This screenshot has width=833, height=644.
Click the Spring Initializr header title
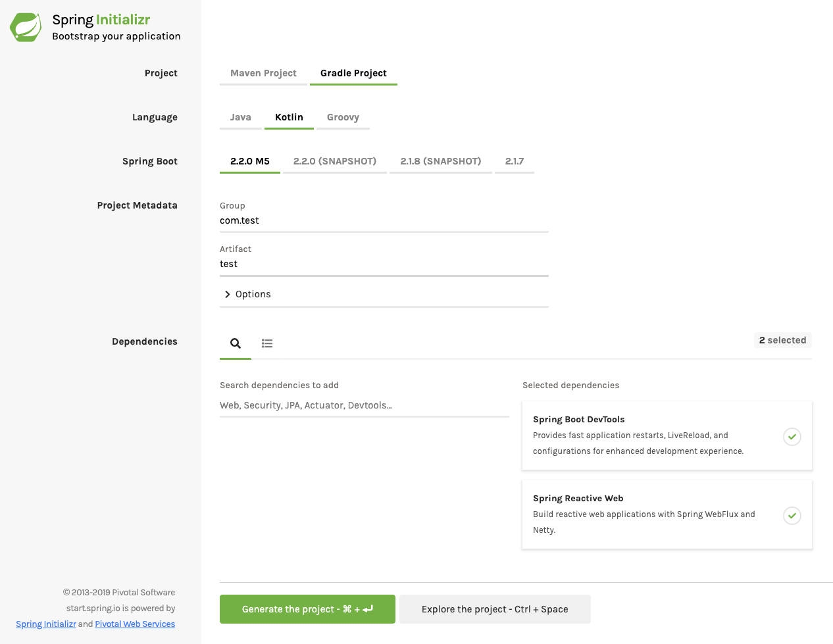tap(101, 20)
